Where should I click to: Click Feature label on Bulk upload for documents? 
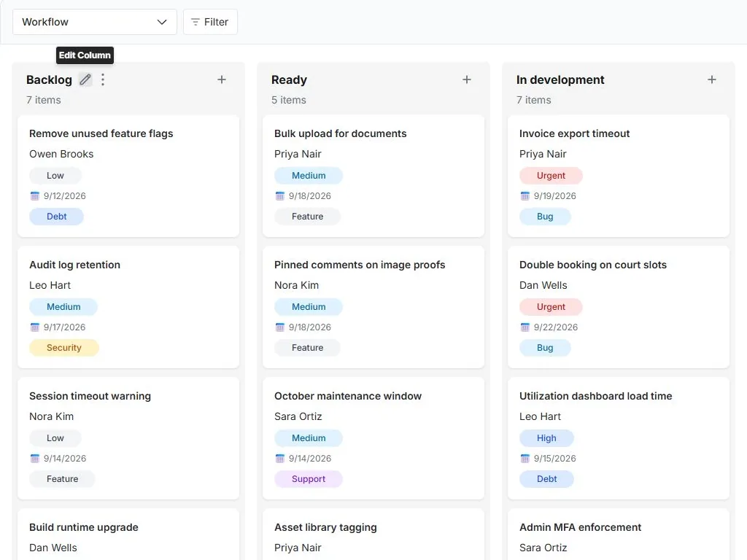point(307,216)
